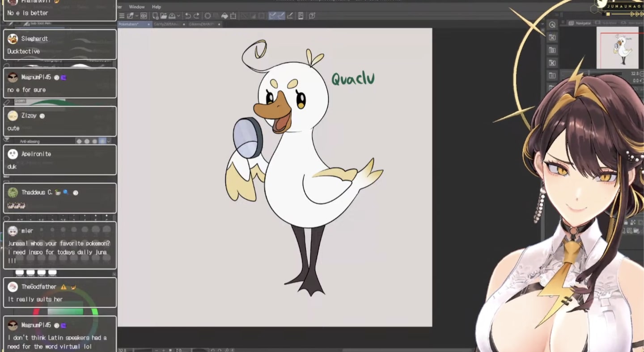Toggle Snap to Ruler in command bar
The height and width of the screenshot is (352, 644).
tap(272, 16)
